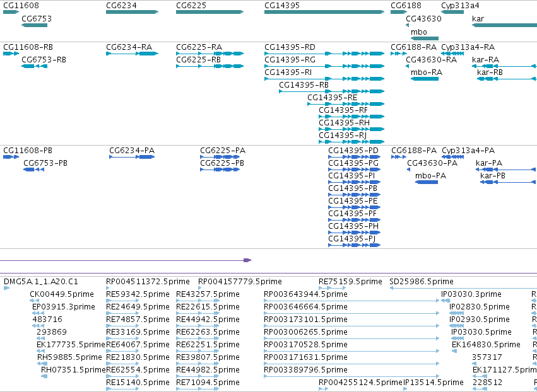The width and height of the screenshot is (537, 392).
Task: Select transcript CG14395-RI
Action: coord(288,72)
